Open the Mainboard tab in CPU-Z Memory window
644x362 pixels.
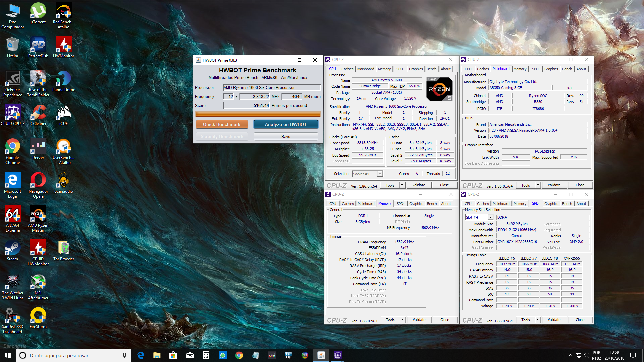click(x=366, y=204)
